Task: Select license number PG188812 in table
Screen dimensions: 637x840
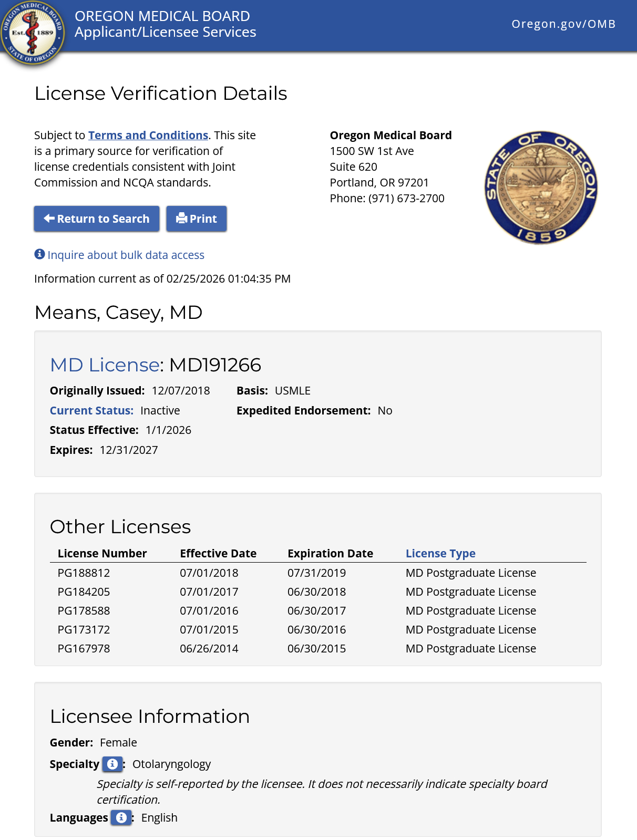Action: [84, 573]
